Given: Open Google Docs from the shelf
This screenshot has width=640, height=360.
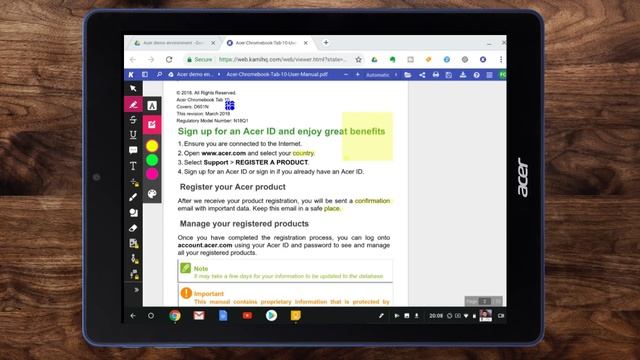Looking at the screenshot, I should 223,316.
